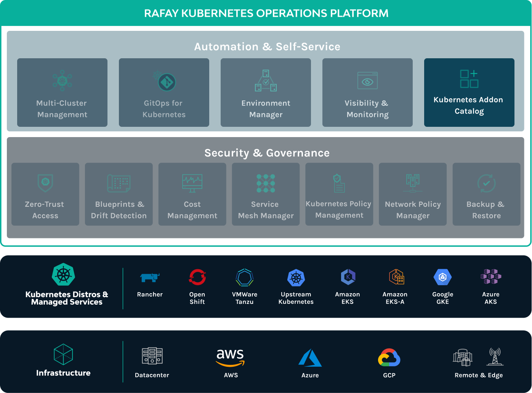Click the Blueprints & Drift Detection icon
Screen dimensions: 532x393
pos(119,183)
